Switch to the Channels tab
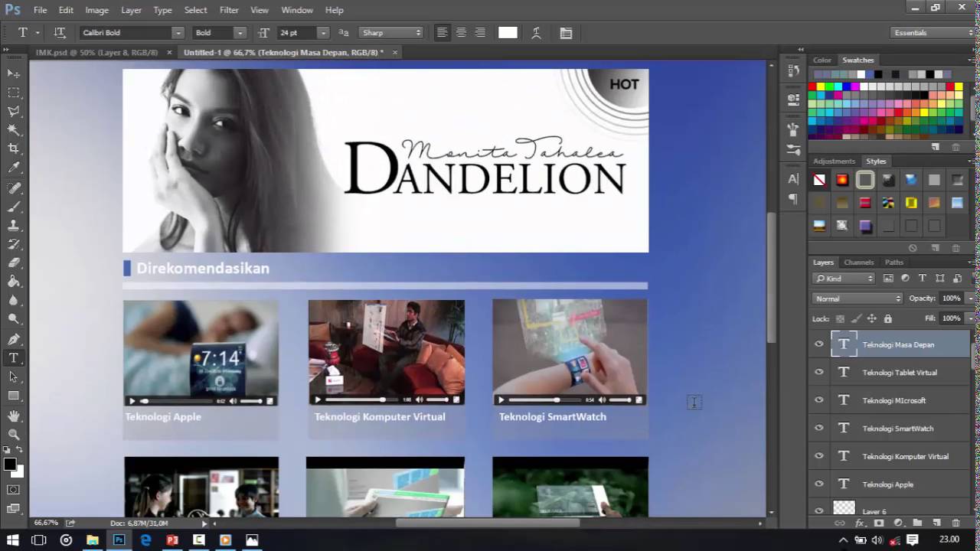 [x=858, y=262]
